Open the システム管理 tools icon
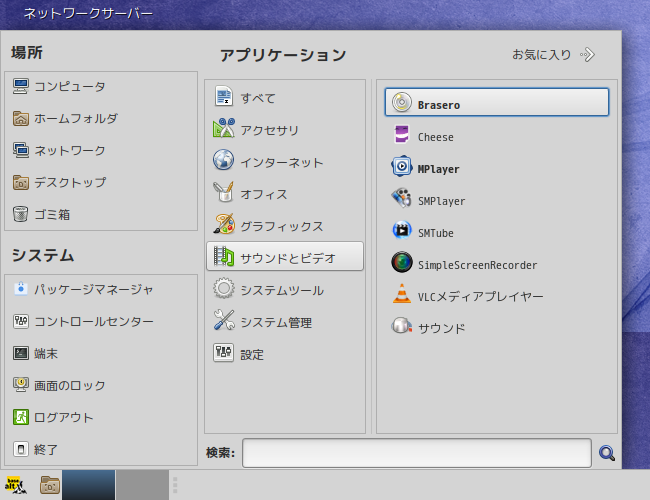Screen dimensions: 650x500 click(x=224, y=320)
